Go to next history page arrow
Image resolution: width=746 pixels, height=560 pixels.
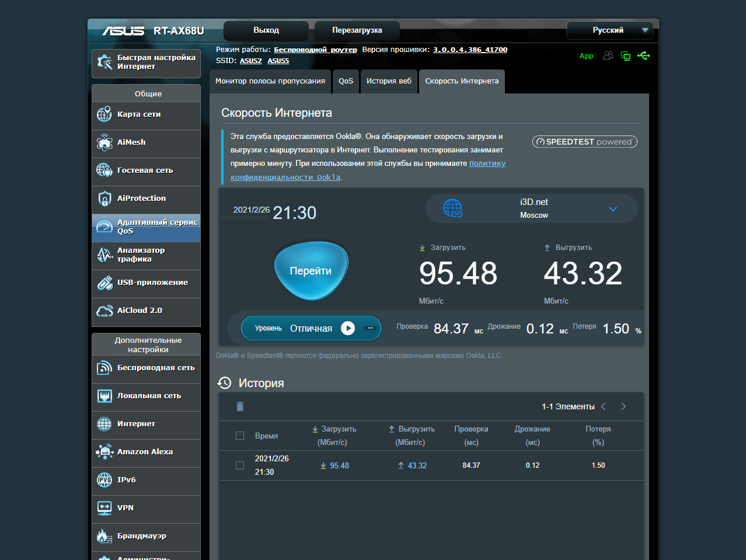click(623, 406)
